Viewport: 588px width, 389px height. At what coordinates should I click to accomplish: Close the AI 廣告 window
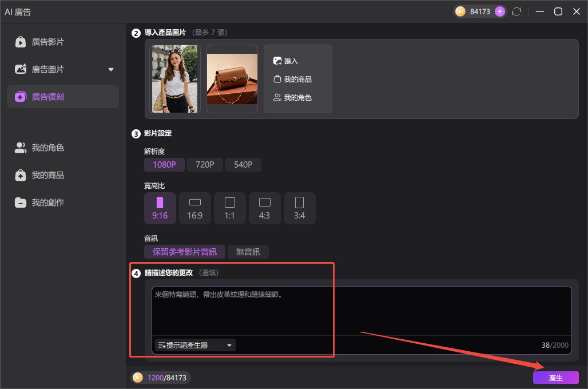(577, 11)
